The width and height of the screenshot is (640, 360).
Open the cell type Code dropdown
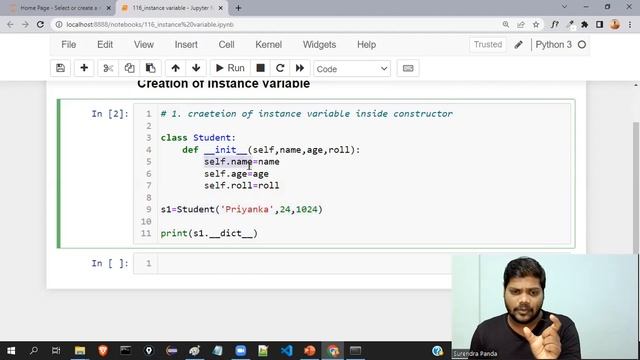click(x=352, y=69)
